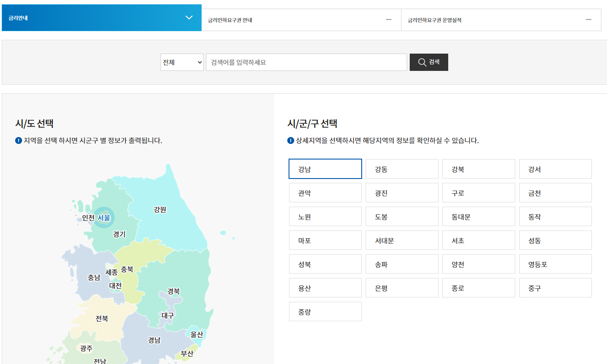The width and height of the screenshot is (607, 364).
Task: Choose the 관악 district button
Action: tap(325, 193)
